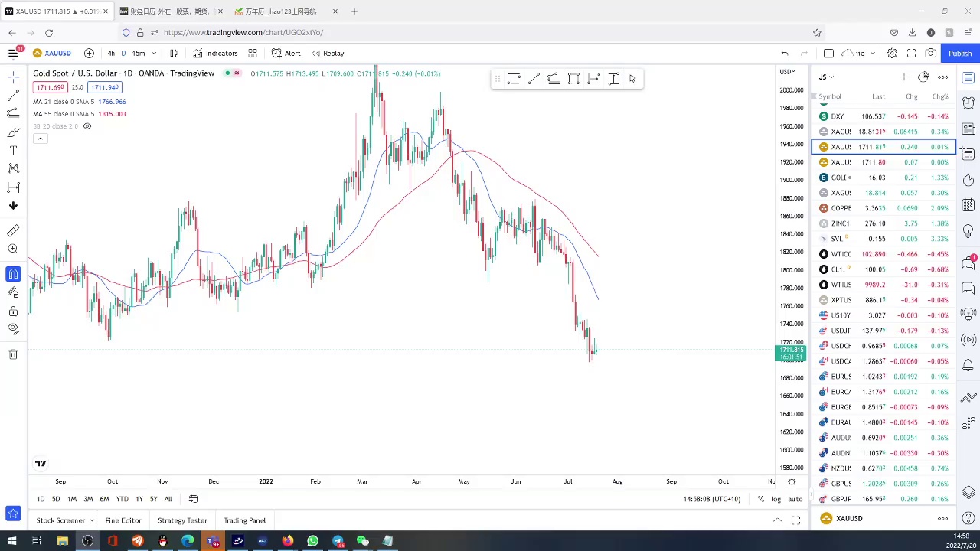Image resolution: width=980 pixels, height=551 pixels.
Task: Expand the bottom panel chevron
Action: click(777, 520)
